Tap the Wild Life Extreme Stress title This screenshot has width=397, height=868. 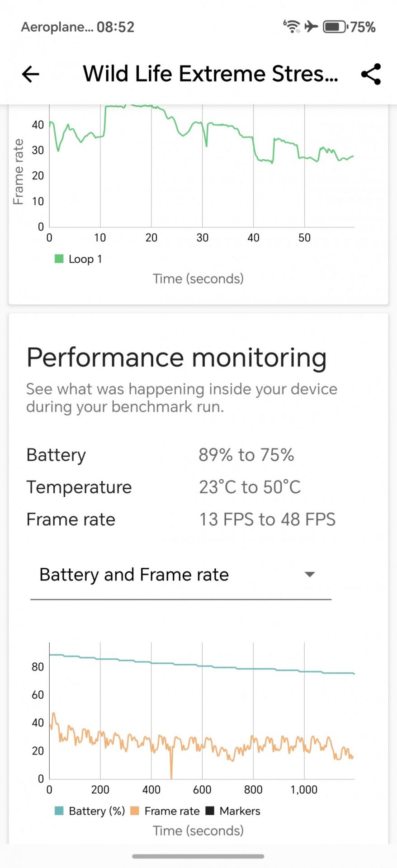coord(210,74)
